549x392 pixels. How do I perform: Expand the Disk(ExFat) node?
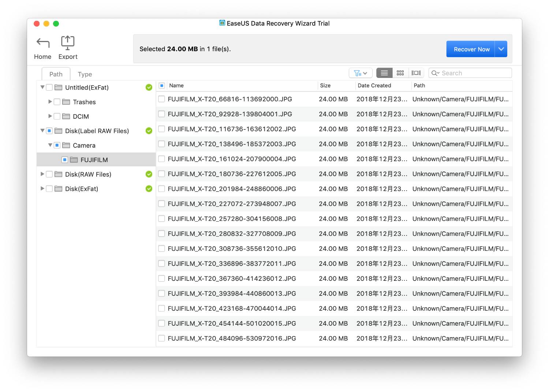click(x=42, y=188)
